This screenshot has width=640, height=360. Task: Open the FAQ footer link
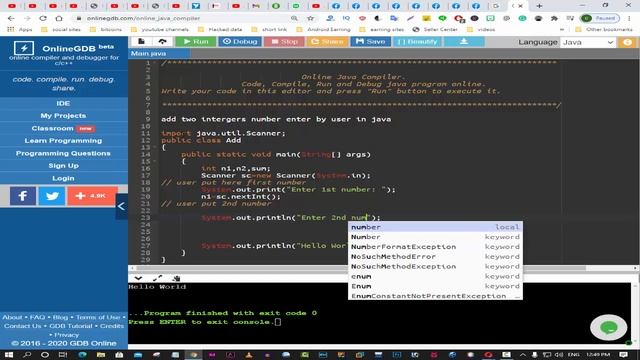[37, 317]
